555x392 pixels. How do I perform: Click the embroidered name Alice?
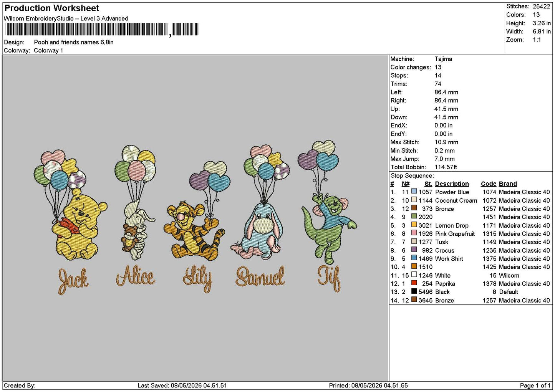(x=136, y=276)
